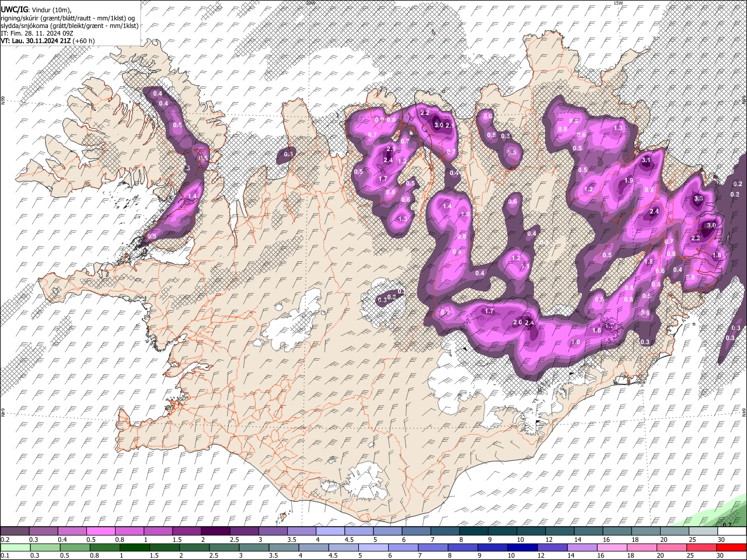Click the 'UWC/IG: Vindur (10m)' title text
Image resolution: width=747 pixels, height=560 pixels.
pyautogui.click(x=36, y=10)
